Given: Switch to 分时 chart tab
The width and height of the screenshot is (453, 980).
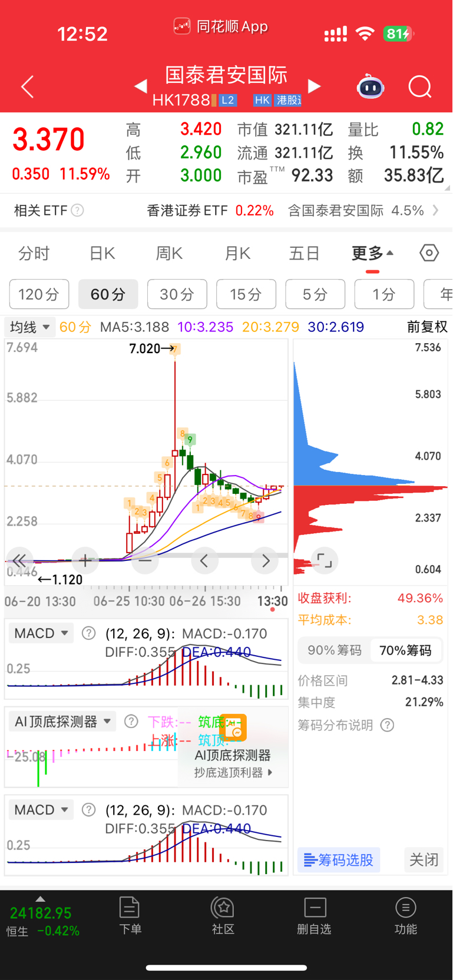Looking at the screenshot, I should click(34, 254).
